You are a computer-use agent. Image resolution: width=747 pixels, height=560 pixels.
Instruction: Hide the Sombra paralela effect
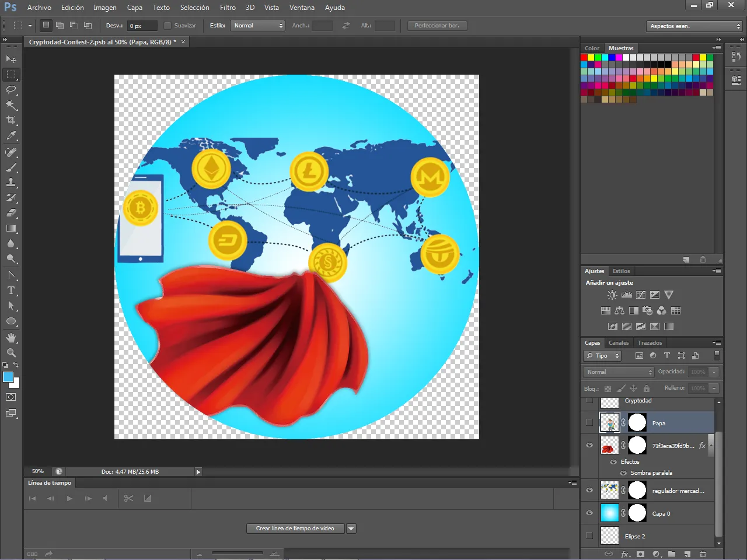coord(623,473)
